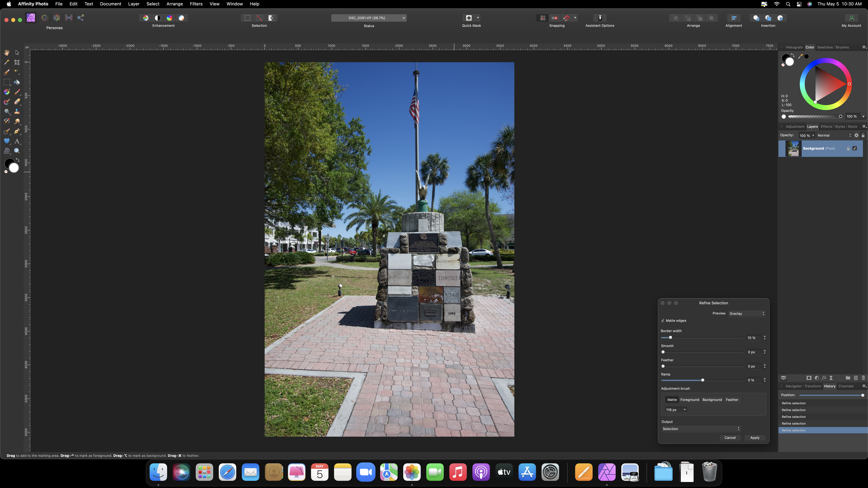Choose the Selection Brush tool
868x488 pixels.
(7, 72)
